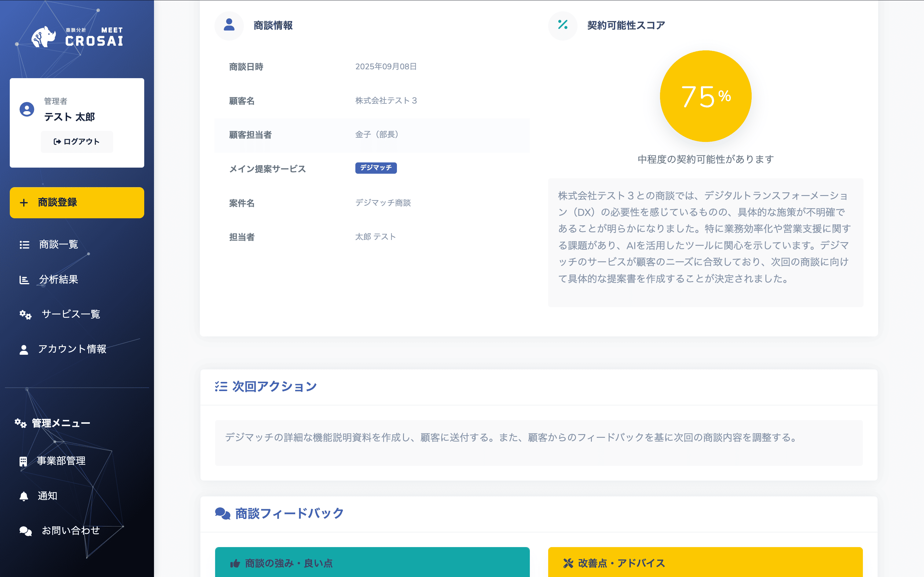Viewport: 924px width, 577px height.
Task: Click the 事業部管理 building icon
Action: point(24,461)
